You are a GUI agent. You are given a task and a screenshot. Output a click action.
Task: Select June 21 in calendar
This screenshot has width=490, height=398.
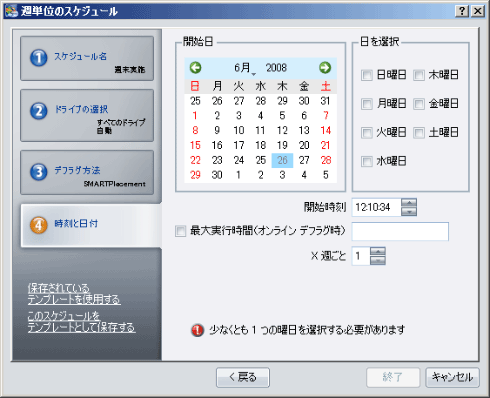click(x=326, y=145)
